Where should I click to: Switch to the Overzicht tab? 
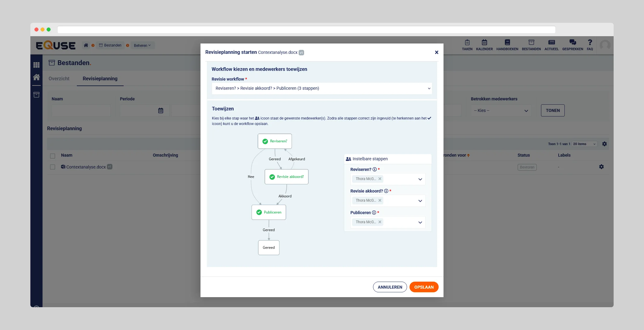coord(59,78)
